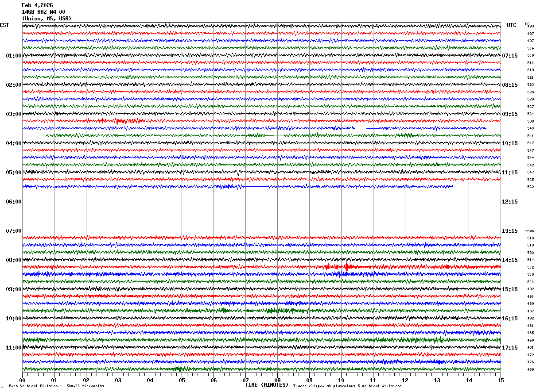Click the 10:00 CST time label
Image resolution: width=536 pixels, height=392 pixels.
click(x=14, y=319)
